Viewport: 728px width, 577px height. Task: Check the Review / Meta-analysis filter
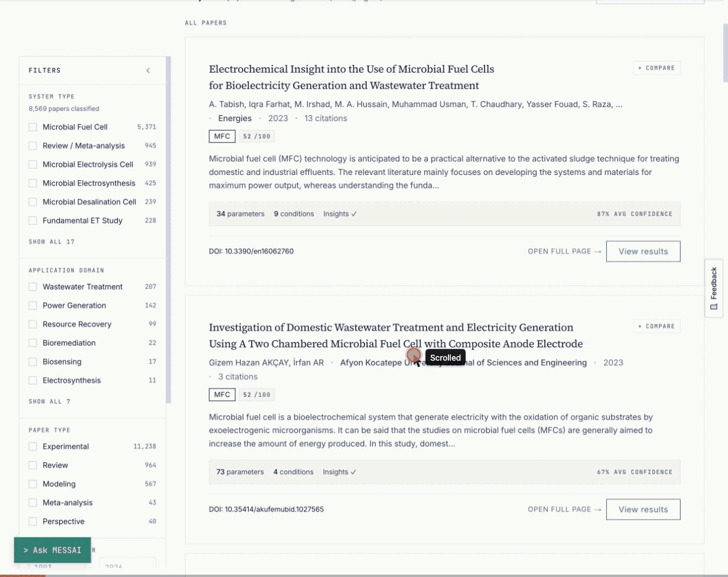pyautogui.click(x=32, y=146)
